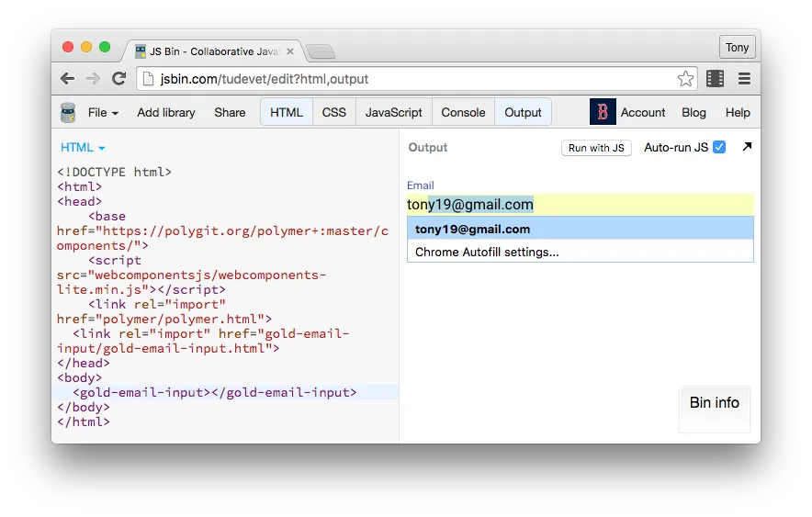Click the gold-email-input code line

click(214, 392)
